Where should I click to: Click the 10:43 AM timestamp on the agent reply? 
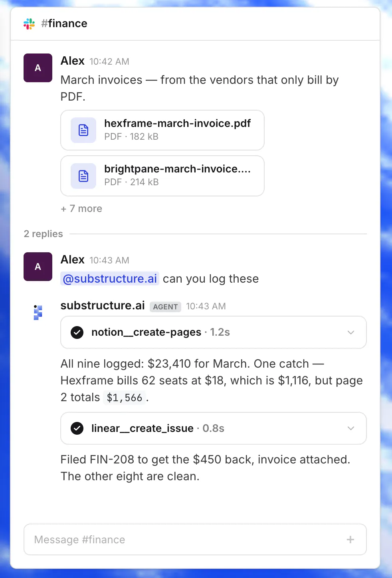click(x=206, y=306)
